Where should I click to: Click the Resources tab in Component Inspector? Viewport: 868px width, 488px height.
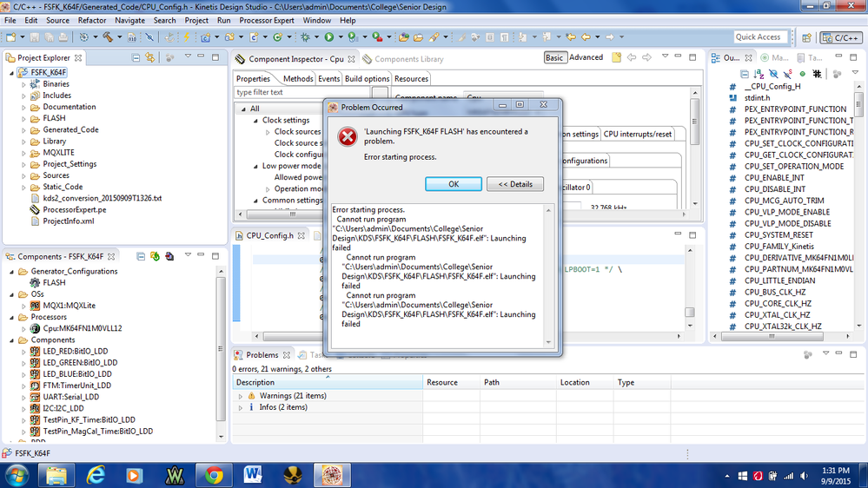[411, 78]
